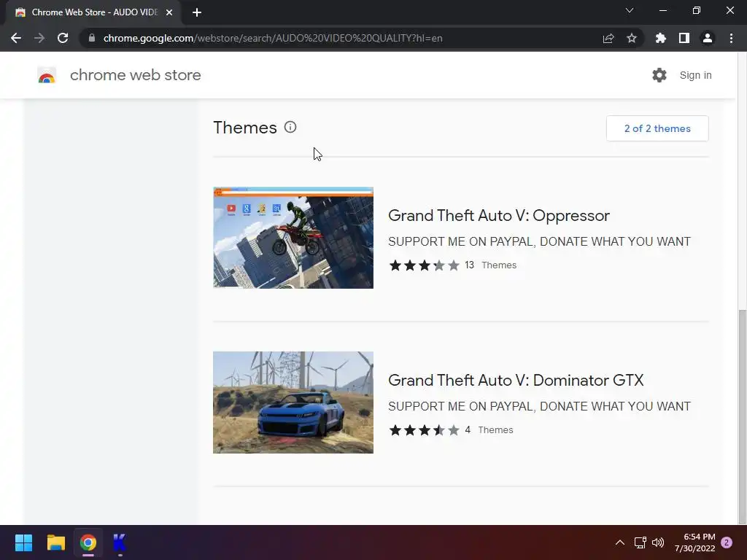Bookmark this page with the star icon

(x=632, y=38)
